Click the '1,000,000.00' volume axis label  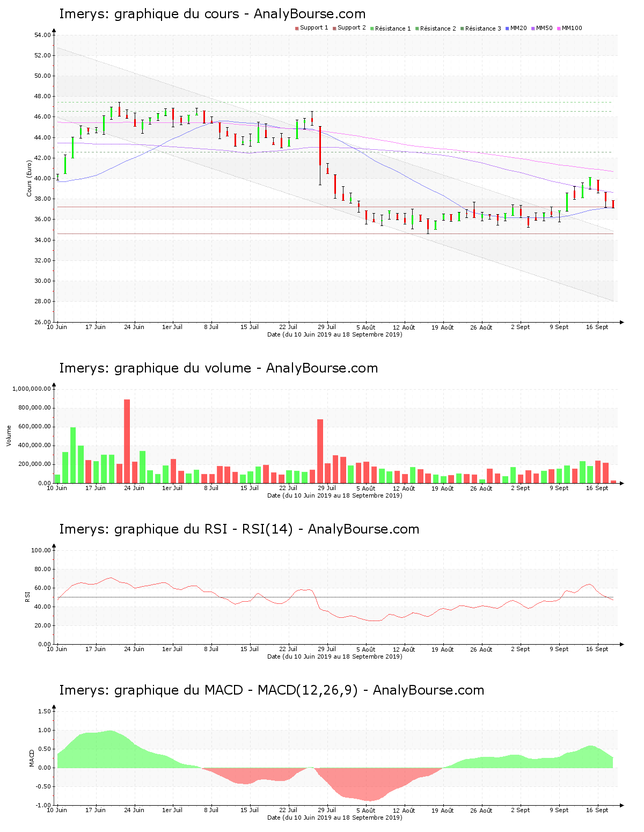[32, 389]
